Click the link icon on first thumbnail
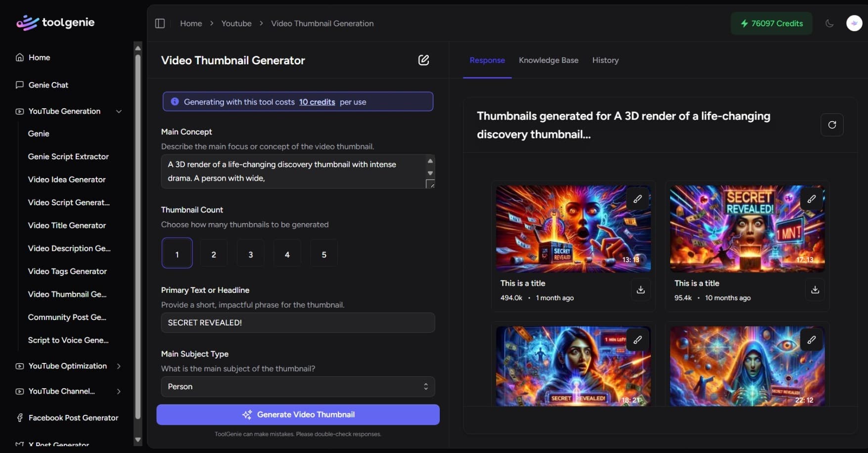The width and height of the screenshot is (868, 453). pyautogui.click(x=638, y=199)
